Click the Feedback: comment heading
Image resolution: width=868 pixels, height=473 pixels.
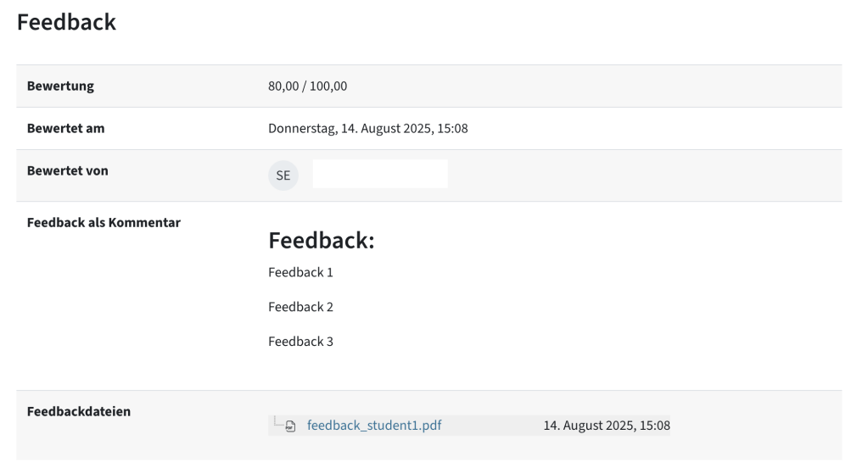click(322, 241)
